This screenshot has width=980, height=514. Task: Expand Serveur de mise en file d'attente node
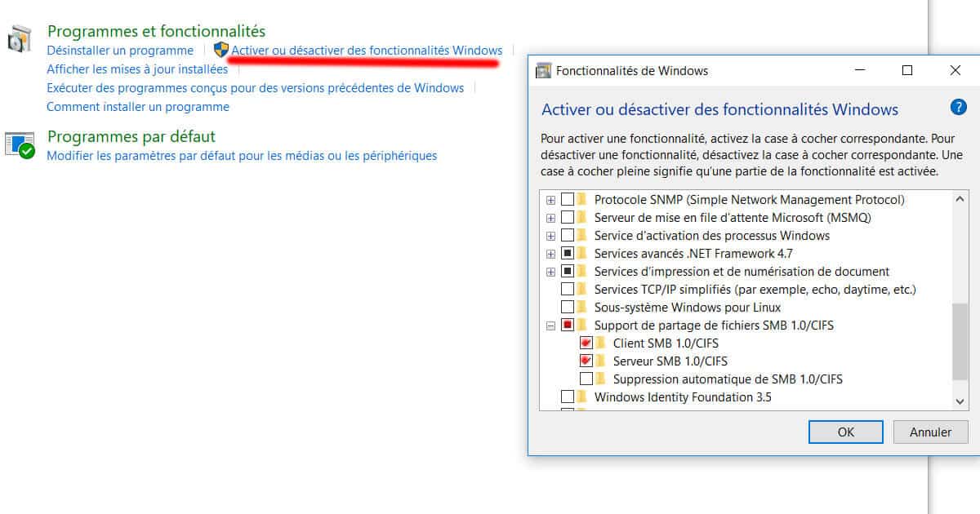pyautogui.click(x=550, y=218)
